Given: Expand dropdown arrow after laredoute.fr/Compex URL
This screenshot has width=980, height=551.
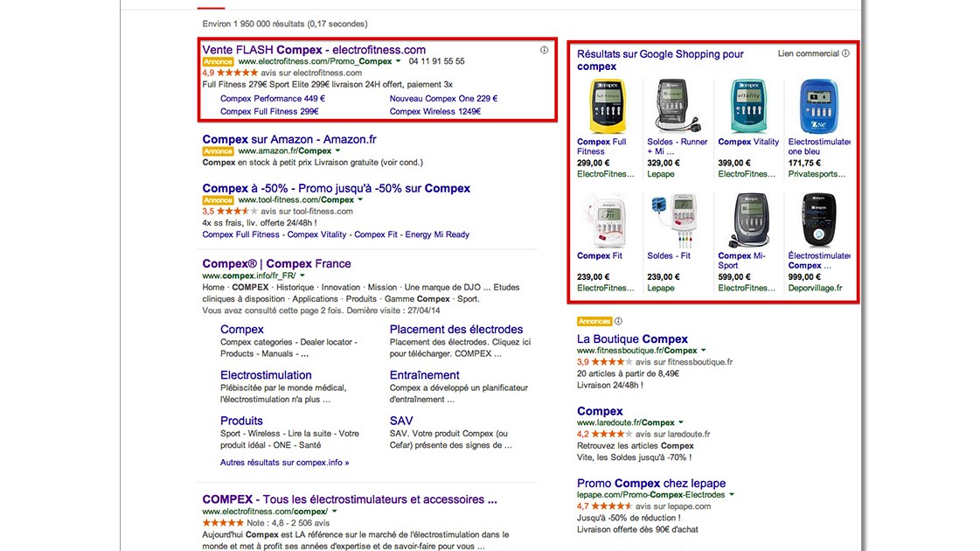Looking at the screenshot, I should (681, 422).
